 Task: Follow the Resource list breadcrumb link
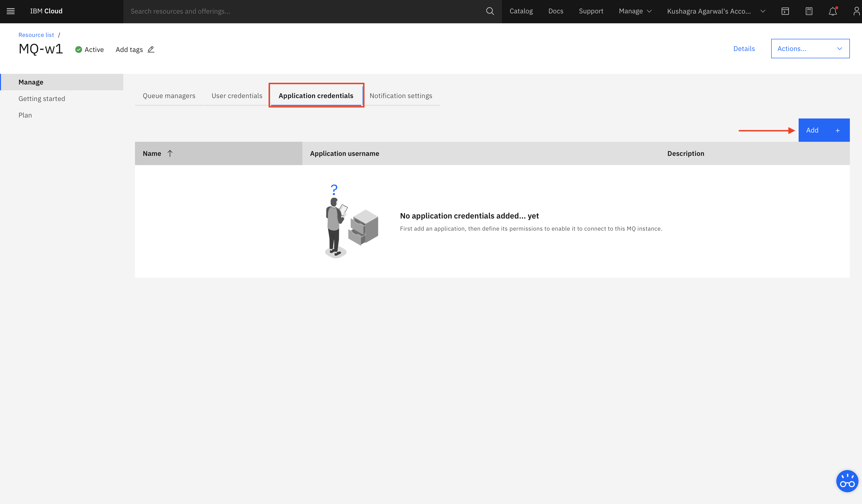pos(36,35)
